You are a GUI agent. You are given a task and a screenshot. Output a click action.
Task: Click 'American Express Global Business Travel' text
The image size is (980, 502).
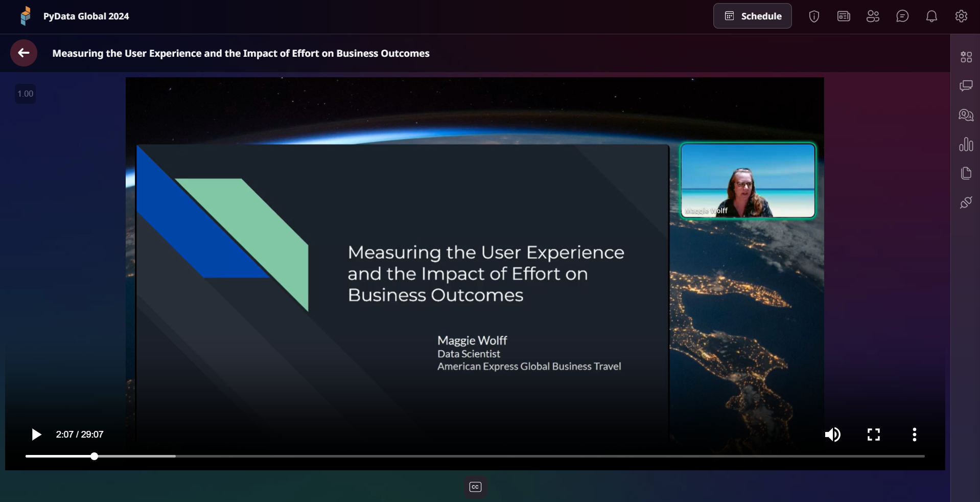[529, 367]
